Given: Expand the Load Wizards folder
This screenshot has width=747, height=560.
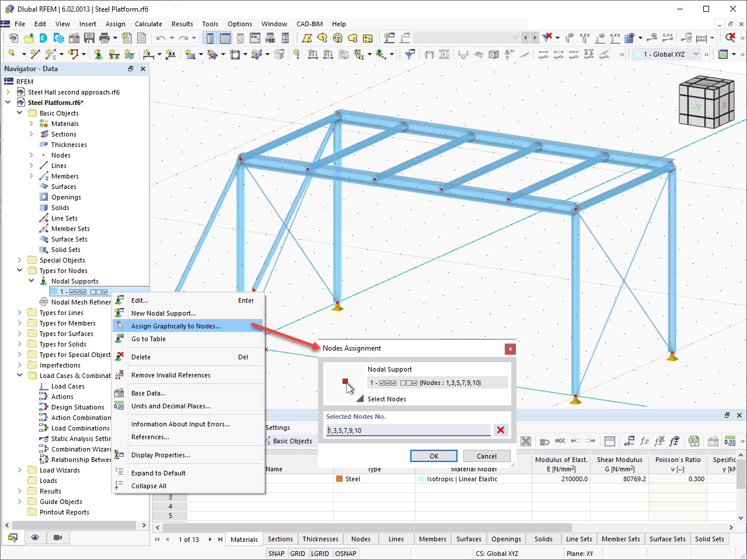Looking at the screenshot, I should 20,470.
